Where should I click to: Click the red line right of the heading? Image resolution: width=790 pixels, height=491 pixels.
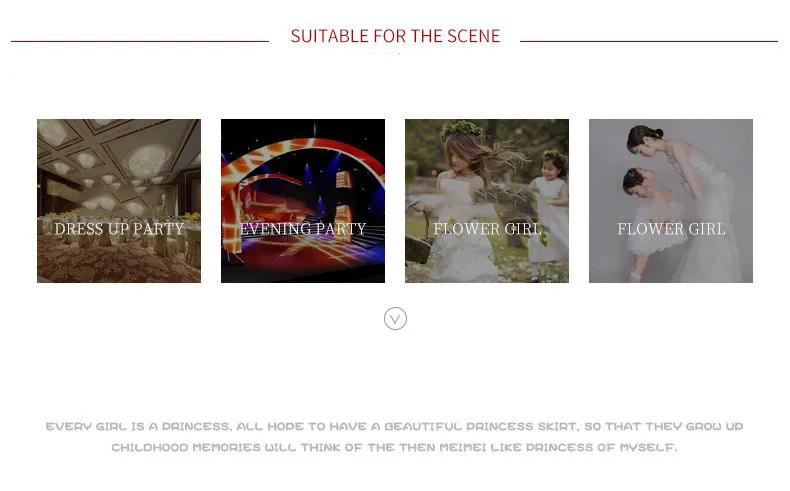tap(649, 41)
